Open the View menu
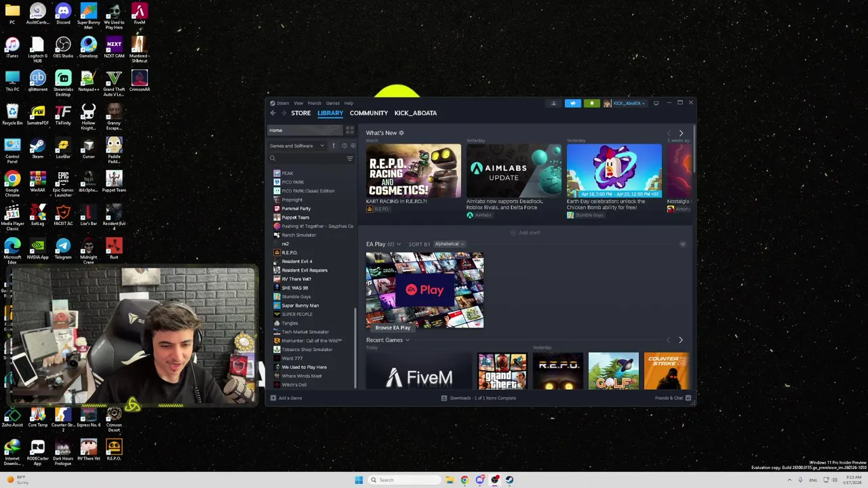The height and width of the screenshot is (488, 868). click(x=298, y=103)
